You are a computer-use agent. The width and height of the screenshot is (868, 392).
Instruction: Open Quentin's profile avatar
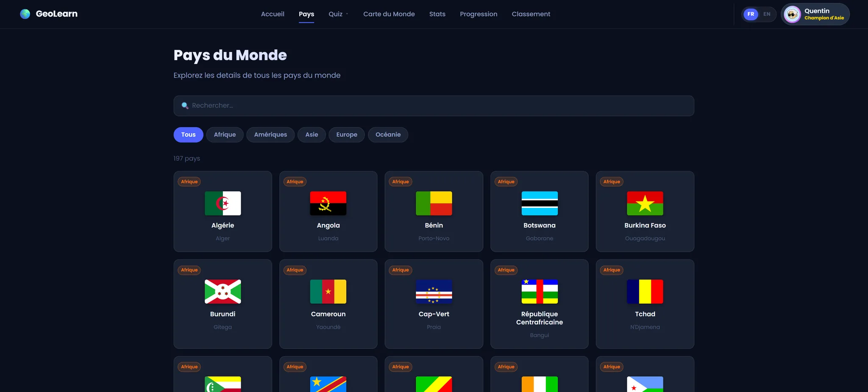pyautogui.click(x=792, y=14)
